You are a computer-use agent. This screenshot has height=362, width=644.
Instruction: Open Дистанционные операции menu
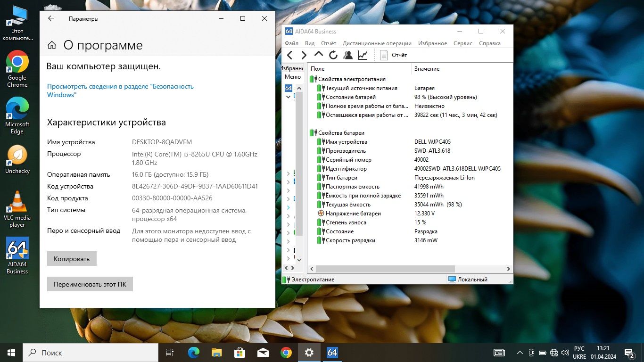[377, 43]
